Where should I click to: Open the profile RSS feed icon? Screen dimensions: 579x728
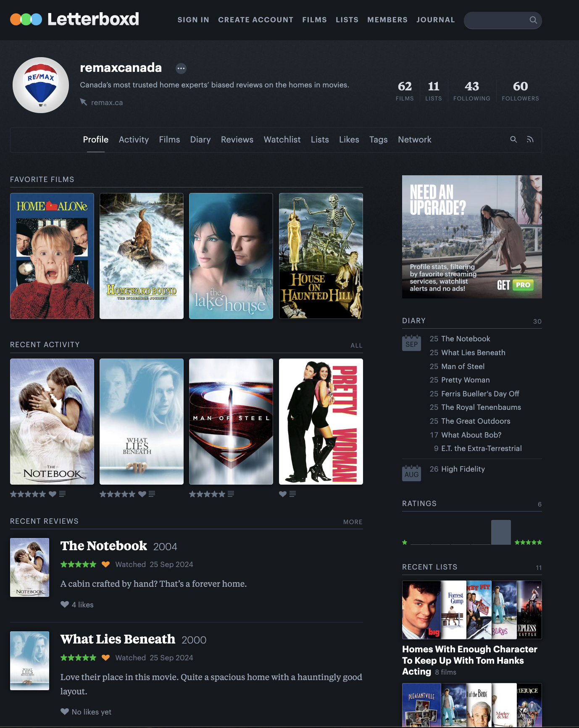pyautogui.click(x=530, y=139)
